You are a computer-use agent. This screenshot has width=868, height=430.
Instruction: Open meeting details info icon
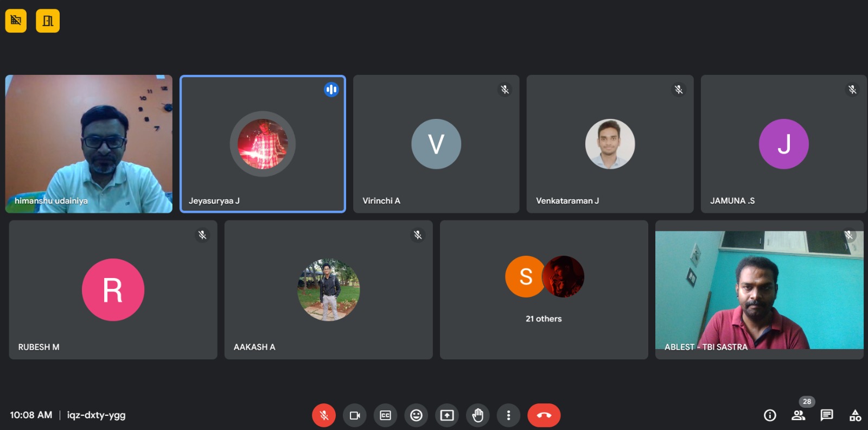pos(770,415)
